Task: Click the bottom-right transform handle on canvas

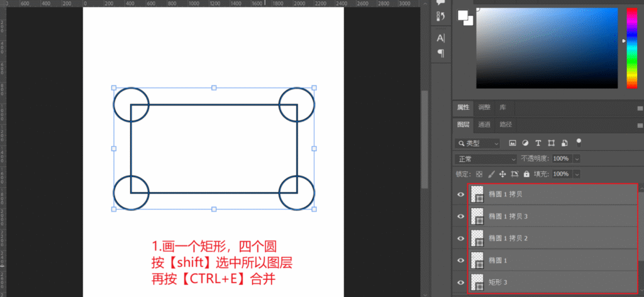Action: (314, 209)
